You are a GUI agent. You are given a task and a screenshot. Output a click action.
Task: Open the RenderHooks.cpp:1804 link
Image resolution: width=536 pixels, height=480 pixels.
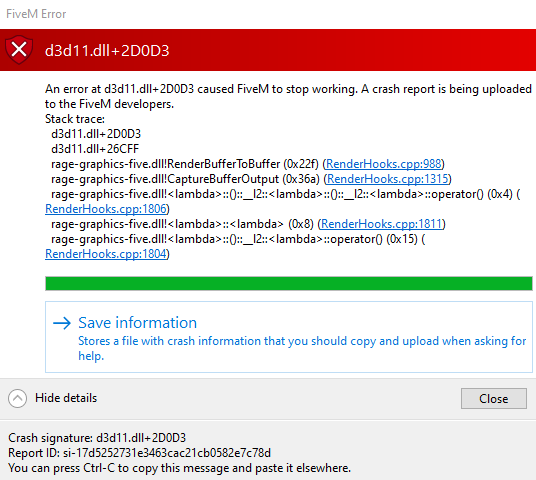(106, 254)
